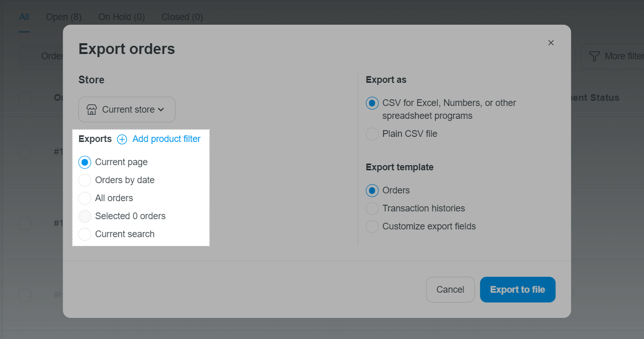
Task: Close the Export orders dialog with X icon
Action: [551, 43]
